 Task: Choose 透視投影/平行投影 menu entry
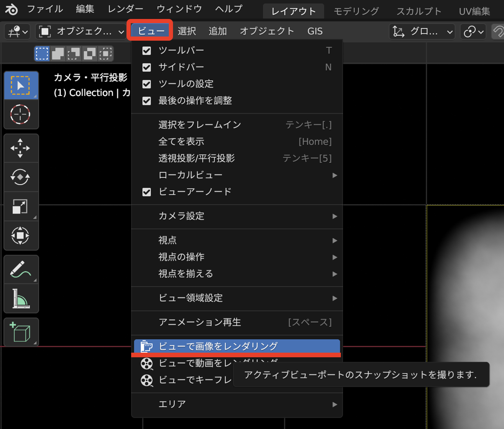point(237,158)
